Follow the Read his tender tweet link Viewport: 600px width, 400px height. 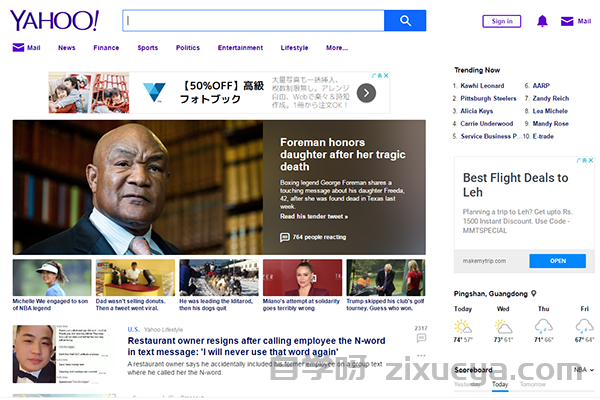point(314,217)
